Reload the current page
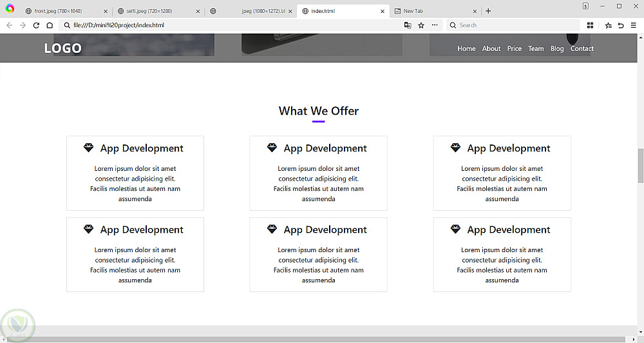The image size is (644, 343). pos(36,25)
